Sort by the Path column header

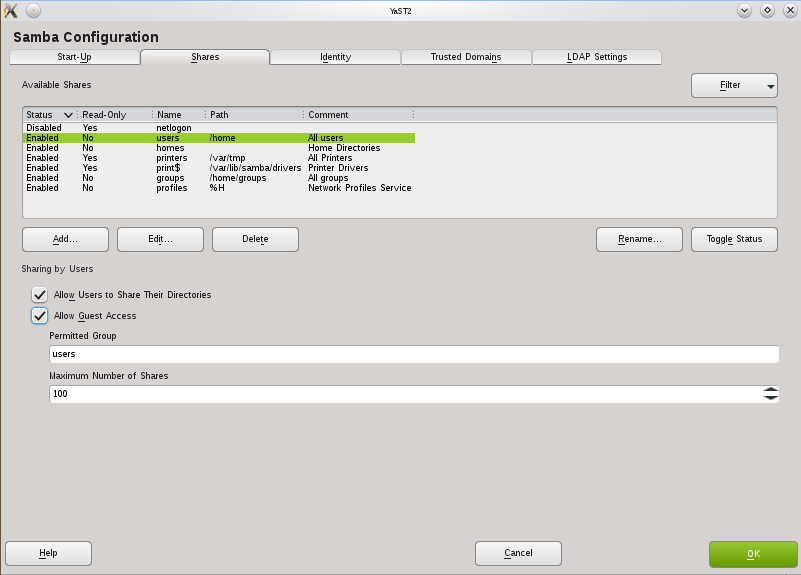click(254, 115)
